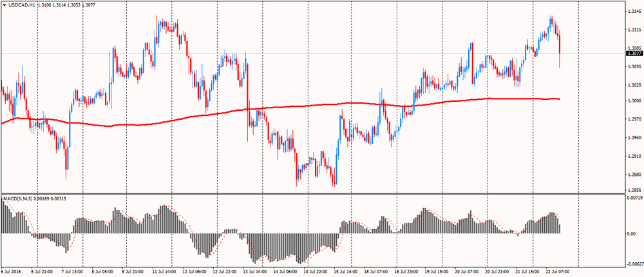Click the 1.3115 price axis label
Image resolution: width=644 pixels, height=277 pixels.
[x=633, y=30]
